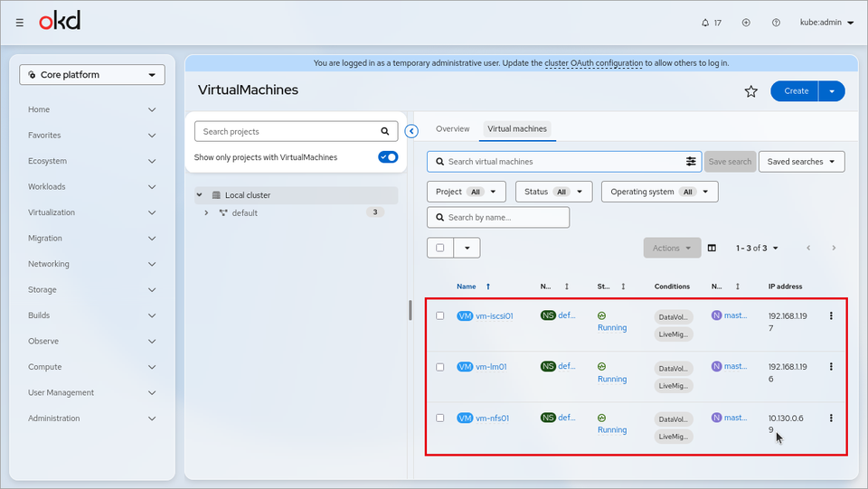Viewport: 868px width, 489px height.
Task: Click the Local cluster icon
Action: [x=216, y=195]
